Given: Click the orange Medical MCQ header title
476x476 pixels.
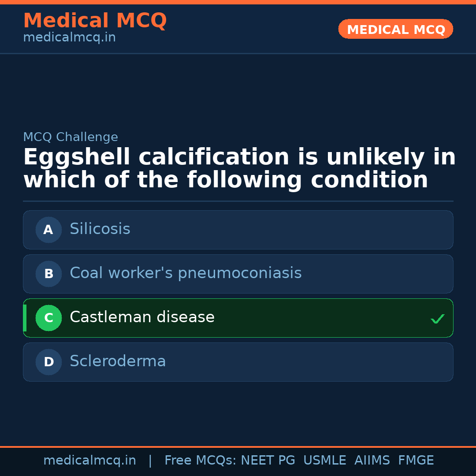Looking at the screenshot, I should (95, 21).
